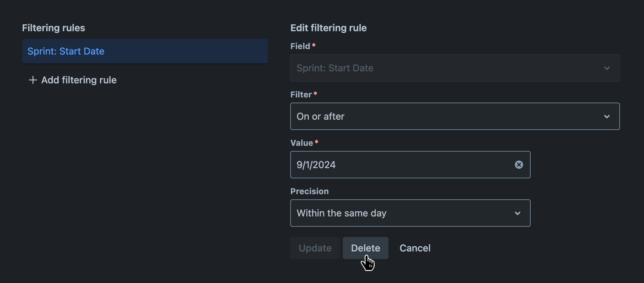Click the 9/1/2024 date text field
644x283 pixels.
tap(316, 165)
